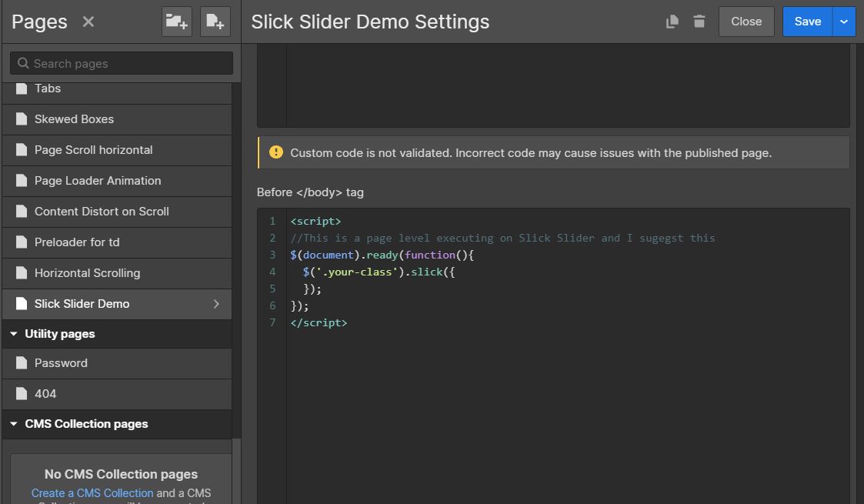Click the 'Before </body> tag' label
The width and height of the screenshot is (864, 504).
tap(310, 192)
